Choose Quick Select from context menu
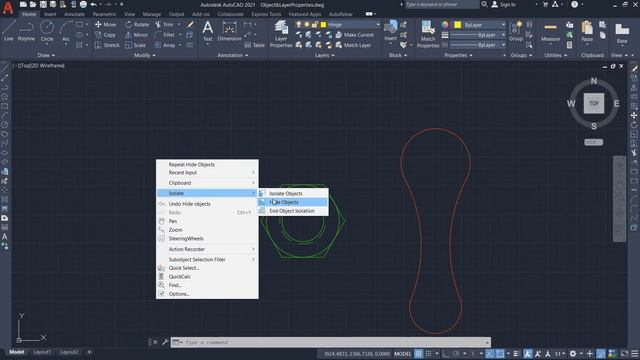This screenshot has height=360, width=640. click(x=207, y=268)
